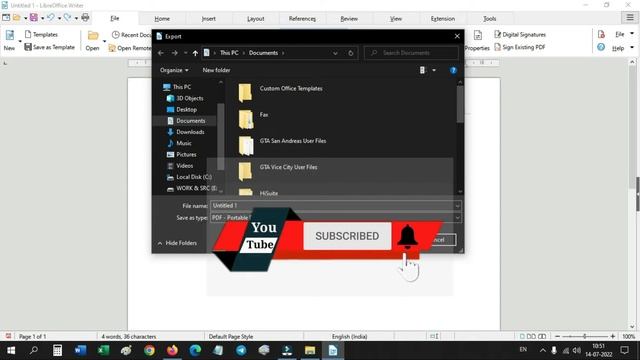Click the change view icon in the Export dialog
The width and height of the screenshot is (640, 360).
(x=422, y=70)
